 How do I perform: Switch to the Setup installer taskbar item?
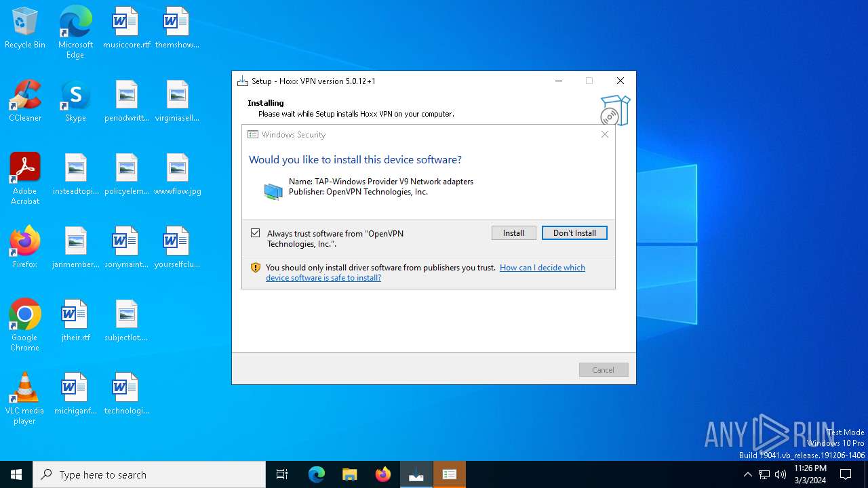pyautogui.click(x=416, y=474)
